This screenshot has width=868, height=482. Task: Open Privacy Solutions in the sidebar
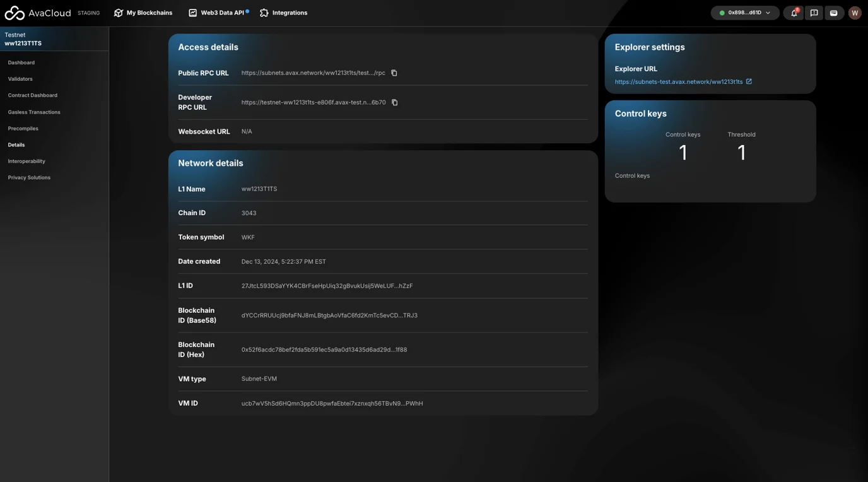[29, 178]
